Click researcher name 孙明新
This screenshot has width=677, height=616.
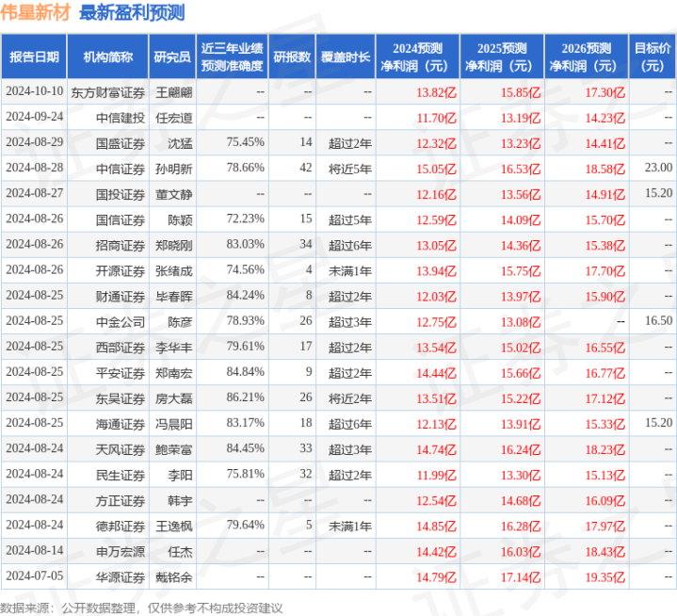(174, 169)
